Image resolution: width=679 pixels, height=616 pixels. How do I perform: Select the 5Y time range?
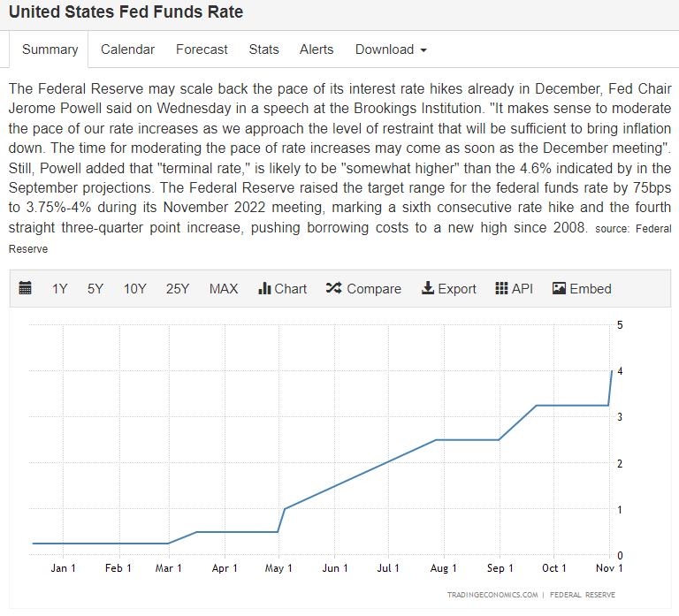tap(95, 288)
